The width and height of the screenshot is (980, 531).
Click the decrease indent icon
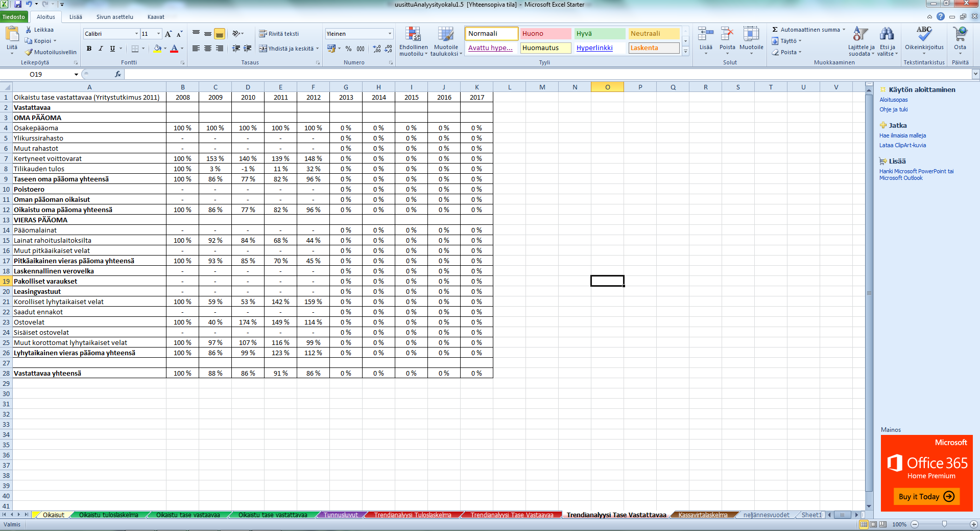pos(236,49)
